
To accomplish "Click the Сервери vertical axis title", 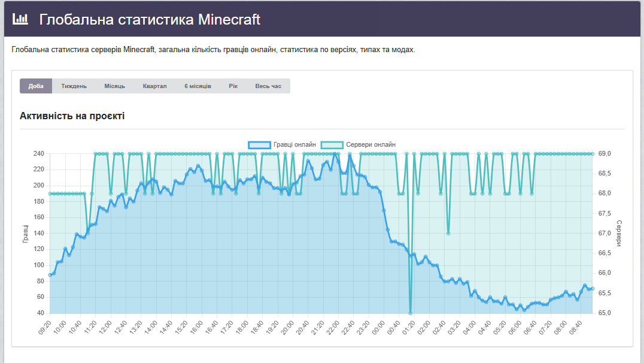I will (619, 233).
